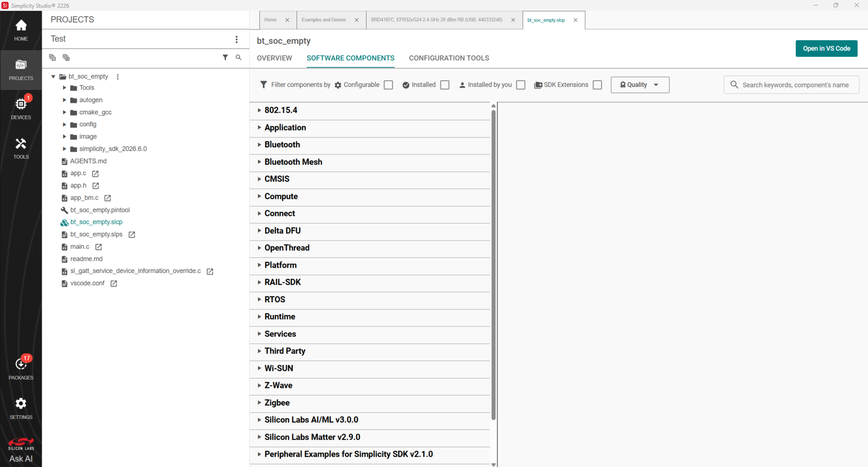Screen dimensions: 868x467
Task: Open the bt_soc_empty project kebab menu
Action: [118, 76]
